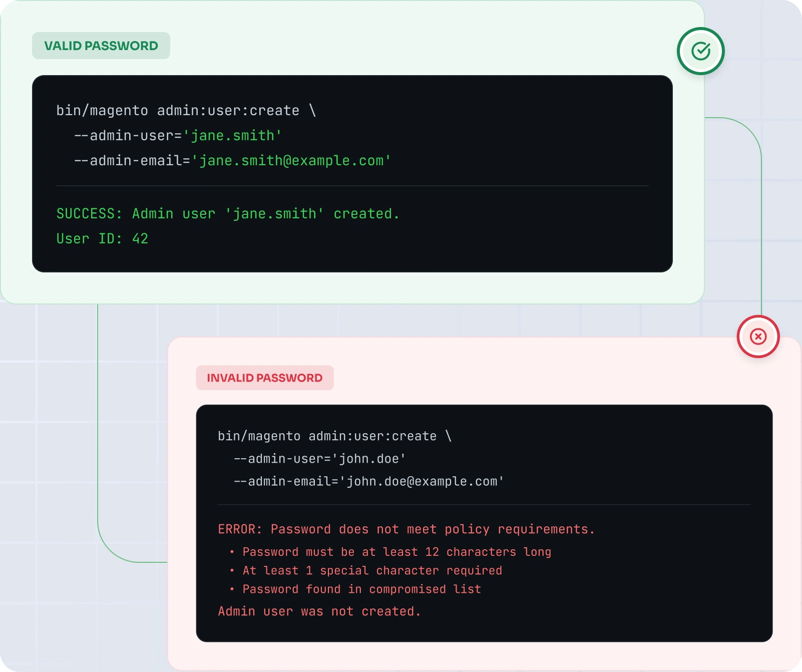Click 'ERROR: Password does not meet policy' line
The height and width of the screenshot is (672, 802).
[406, 529]
